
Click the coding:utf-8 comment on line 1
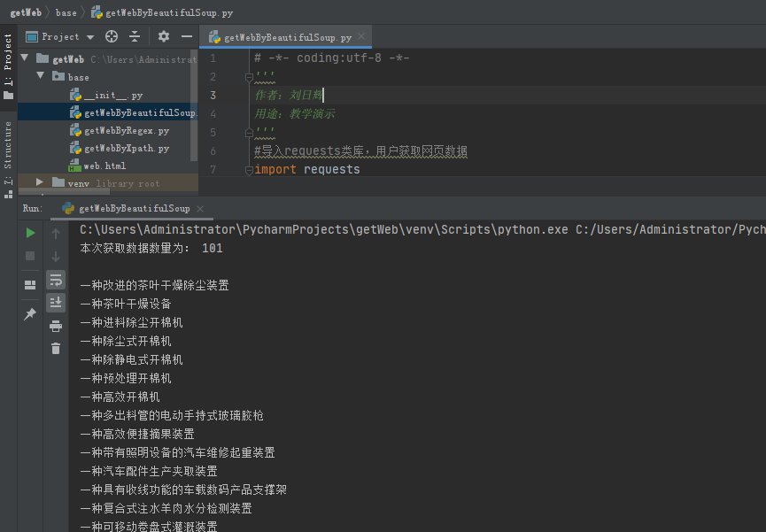pyautogui.click(x=332, y=58)
